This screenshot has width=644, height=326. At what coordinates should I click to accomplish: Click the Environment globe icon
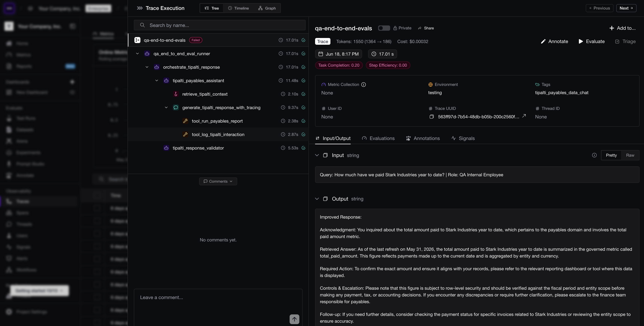pyautogui.click(x=431, y=85)
